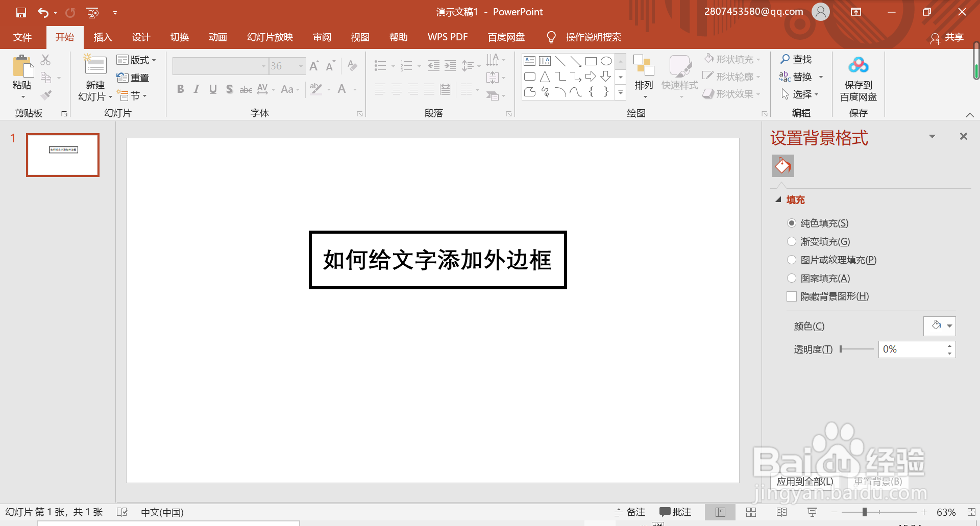Click Clear All Formatting icon

(352, 65)
